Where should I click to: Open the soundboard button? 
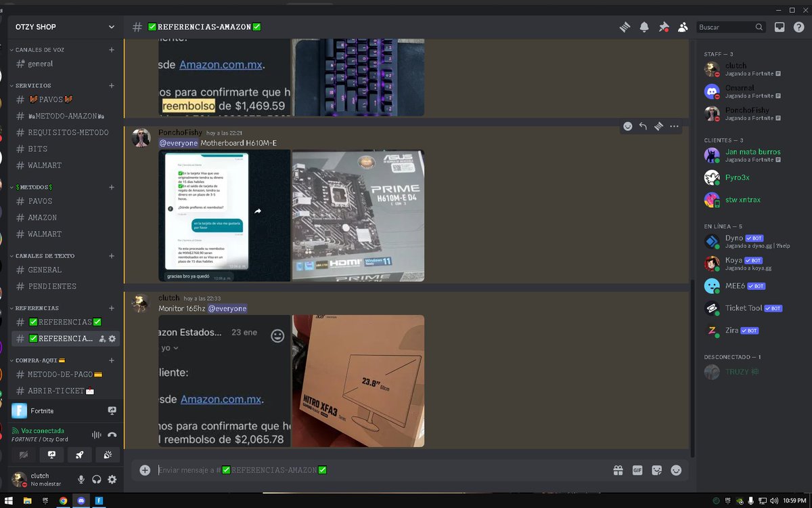click(x=107, y=455)
